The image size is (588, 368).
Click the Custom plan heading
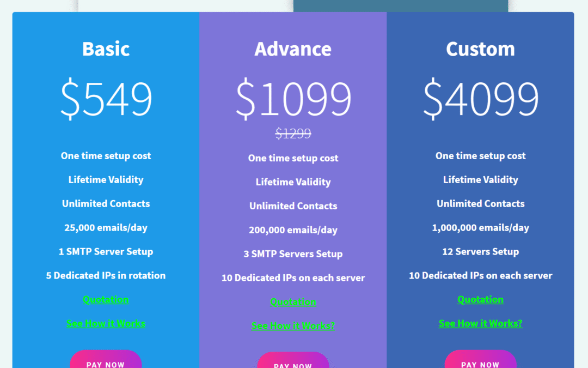pos(480,49)
